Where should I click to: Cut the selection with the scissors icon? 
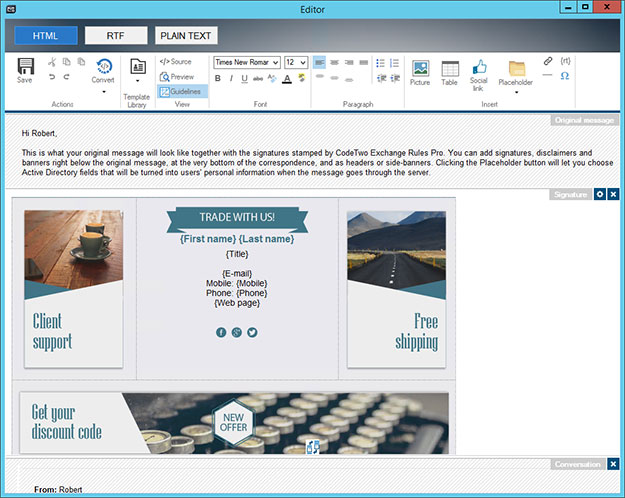point(52,62)
